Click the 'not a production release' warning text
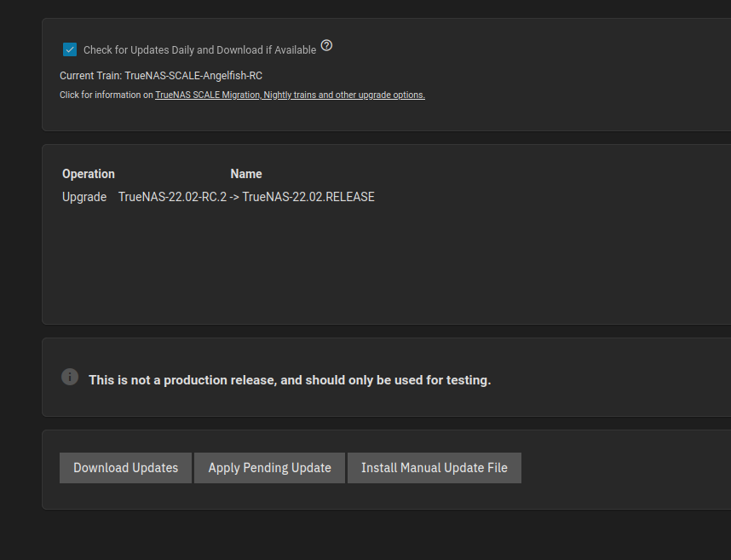The image size is (731, 560). tap(290, 380)
